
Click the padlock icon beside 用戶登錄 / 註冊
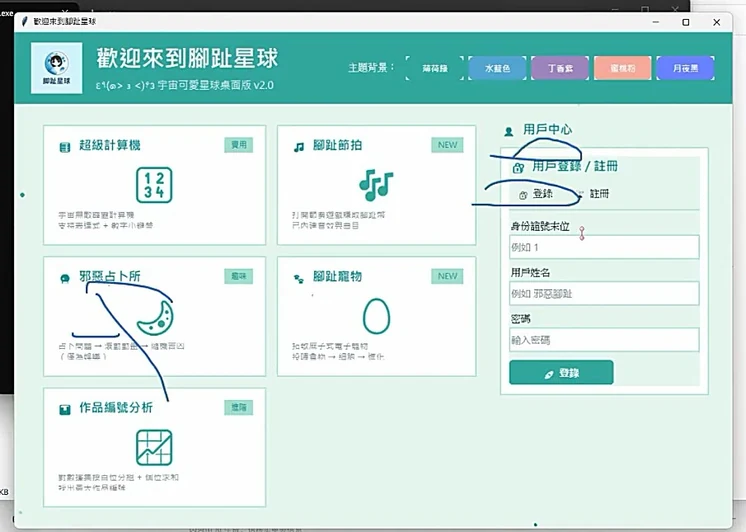click(518, 167)
